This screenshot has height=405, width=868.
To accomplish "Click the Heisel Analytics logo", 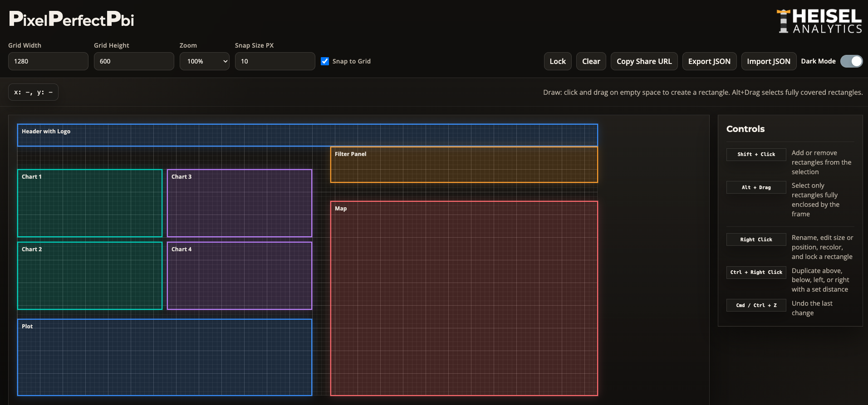I will pos(819,21).
